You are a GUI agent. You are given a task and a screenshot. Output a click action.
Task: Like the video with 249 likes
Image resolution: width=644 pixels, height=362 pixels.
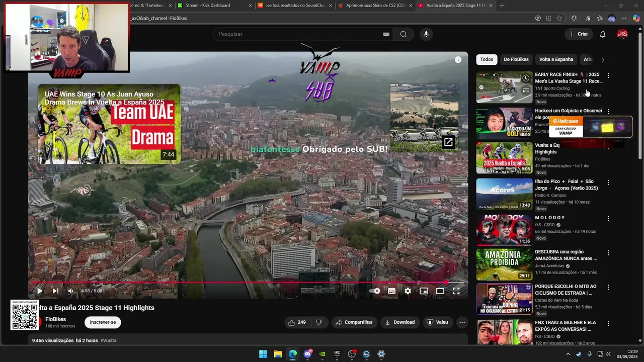click(297, 322)
